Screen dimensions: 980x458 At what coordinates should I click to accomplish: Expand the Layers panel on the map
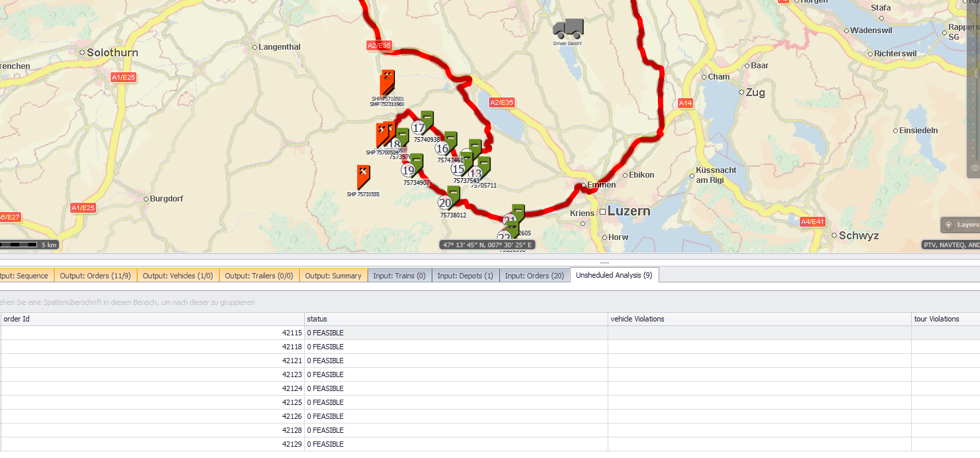[x=960, y=225]
